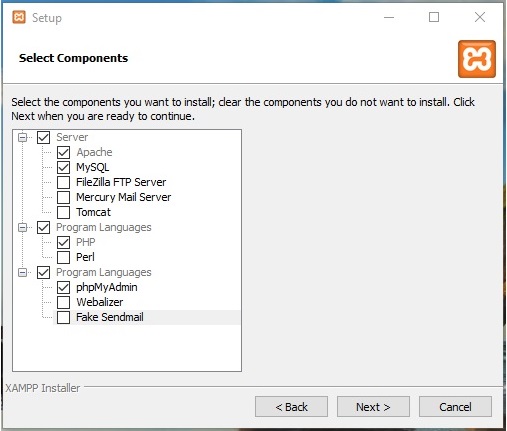507x431 pixels.
Task: Click the XAMPP title bar icon
Action: 19,17
